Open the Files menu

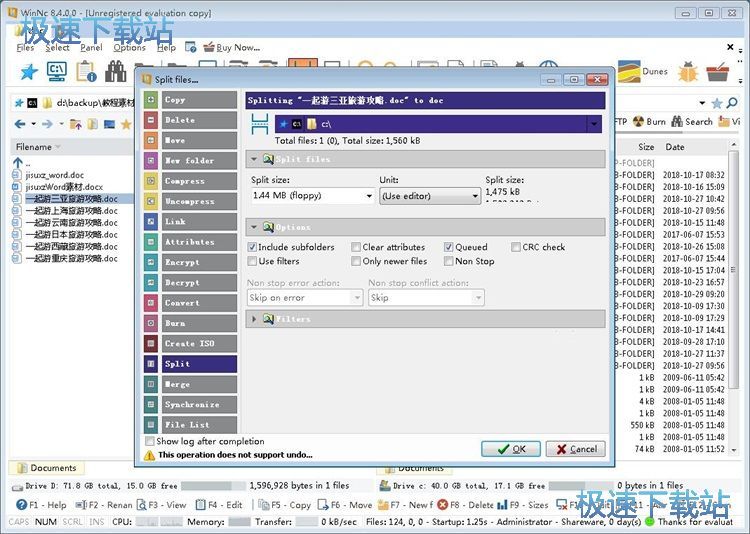25,47
